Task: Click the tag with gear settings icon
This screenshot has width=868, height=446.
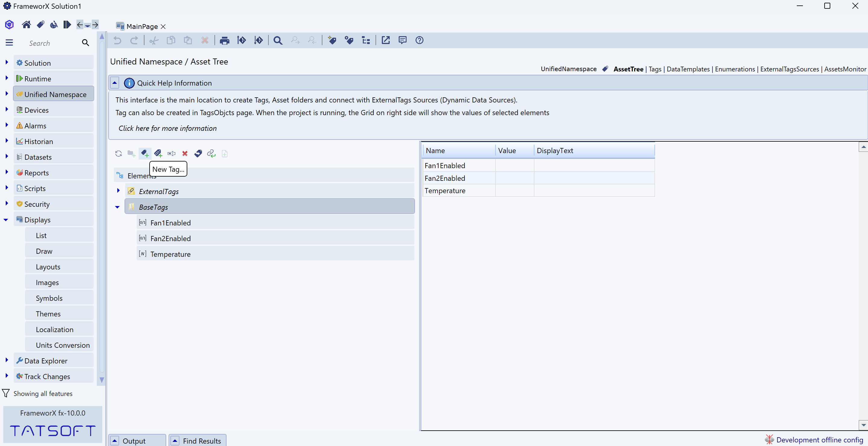Action: tap(349, 40)
